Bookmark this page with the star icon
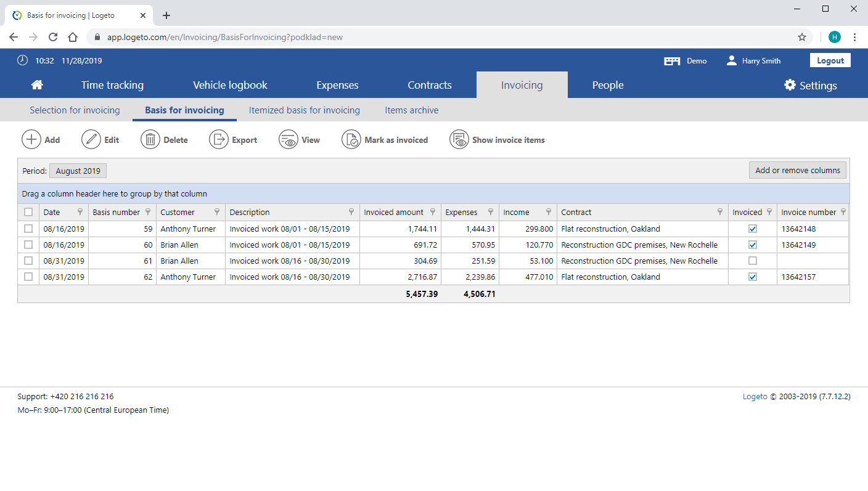Image resolution: width=868 pixels, height=491 pixels. (802, 37)
